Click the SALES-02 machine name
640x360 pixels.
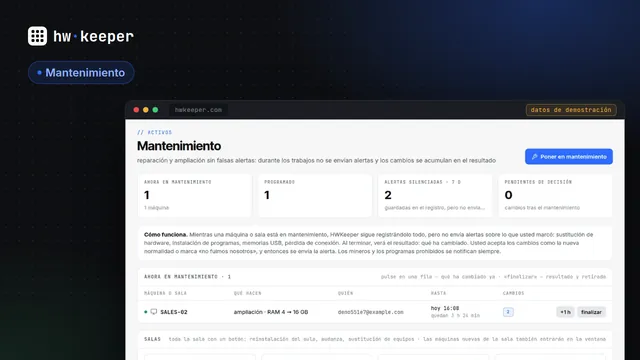[x=174, y=312]
